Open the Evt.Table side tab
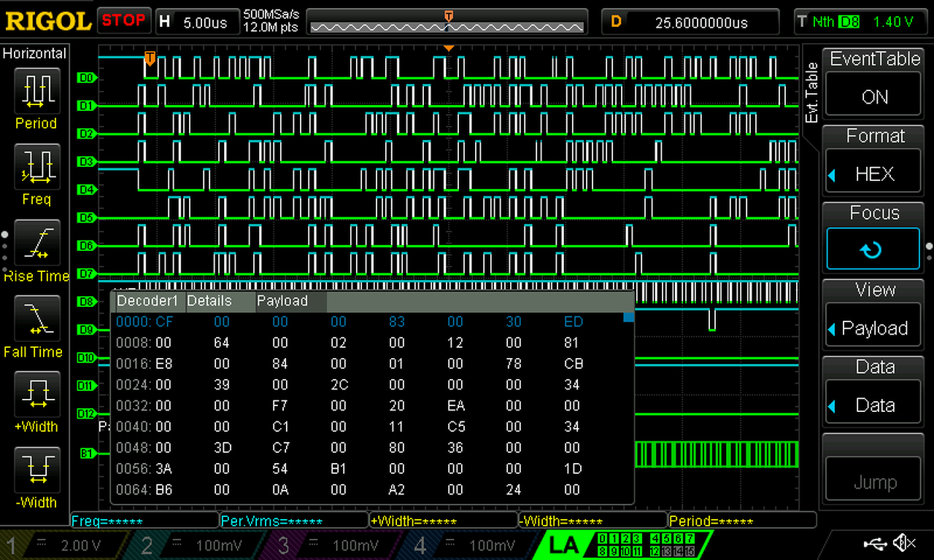Image resolution: width=934 pixels, height=560 pixels. click(x=811, y=93)
